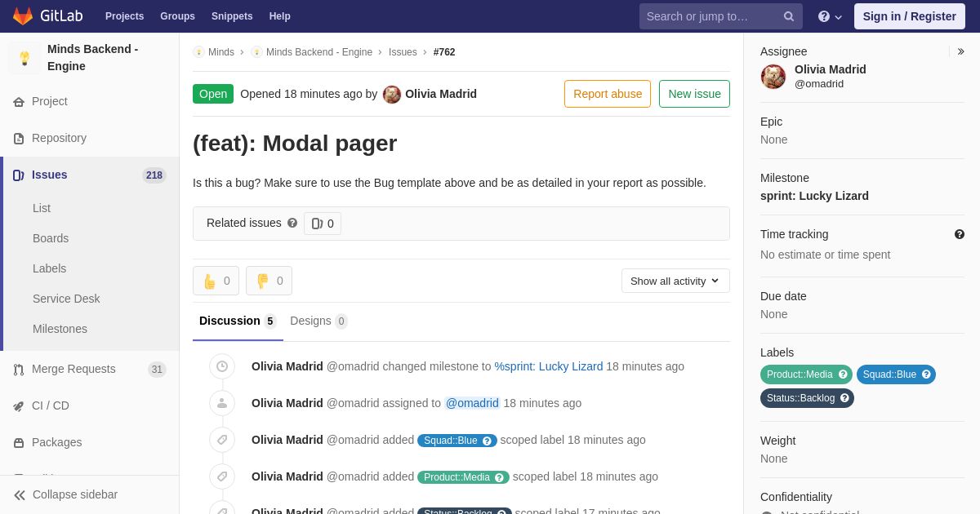Click "No estimate or time spent" text
980x514 pixels.
tap(825, 255)
